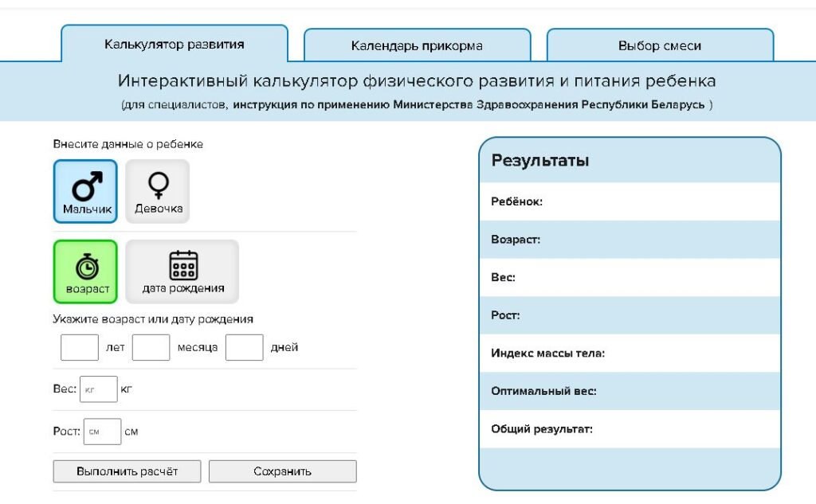The height and width of the screenshot is (504, 816).
Task: Focus the дней input field
Action: pos(244,348)
